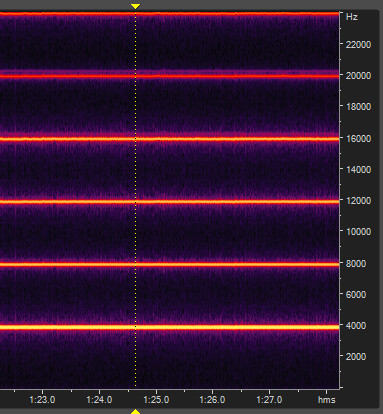Click the bright 4000 Hz tone band in spectrogram
The width and height of the screenshot is (383, 414).
pos(169,327)
